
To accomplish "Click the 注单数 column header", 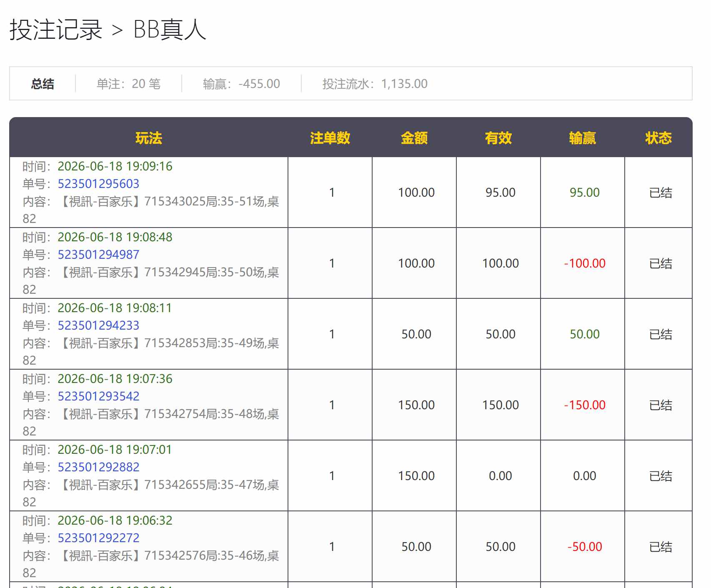I will [x=330, y=138].
